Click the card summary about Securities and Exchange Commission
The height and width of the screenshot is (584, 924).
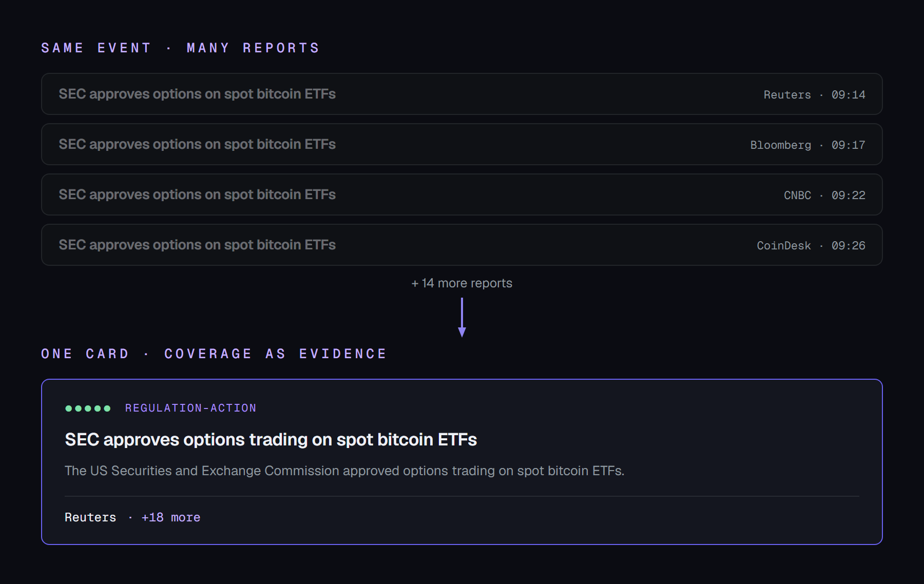(x=344, y=471)
